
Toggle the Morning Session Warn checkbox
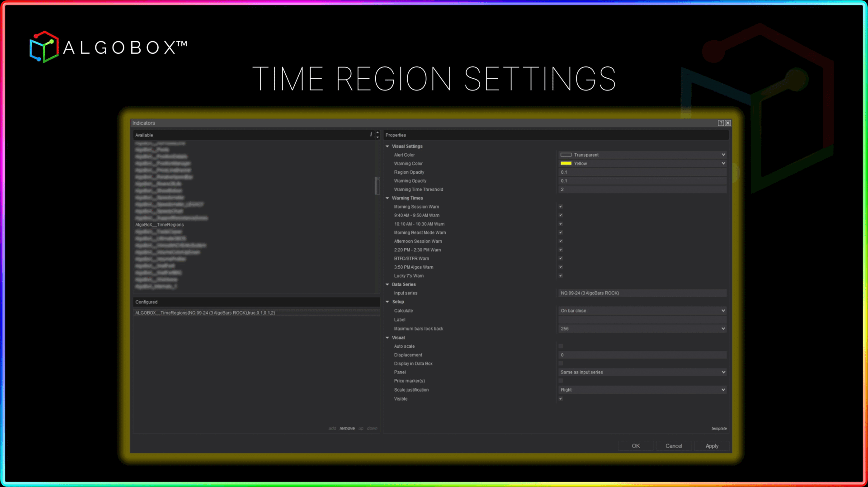pyautogui.click(x=561, y=207)
